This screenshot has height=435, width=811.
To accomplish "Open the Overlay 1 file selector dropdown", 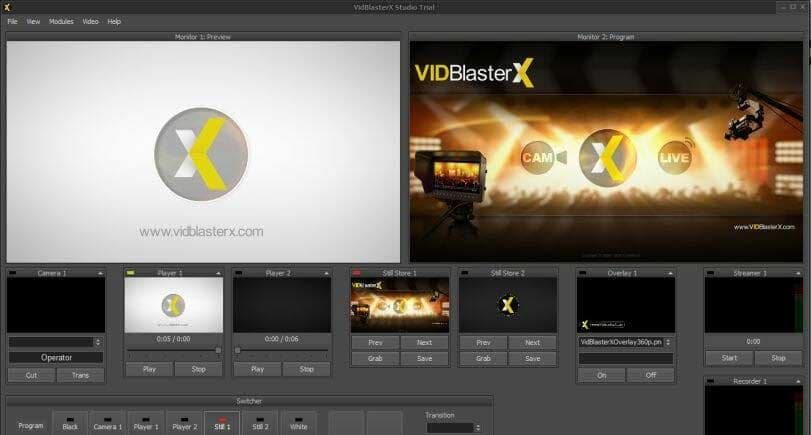I will click(668, 342).
